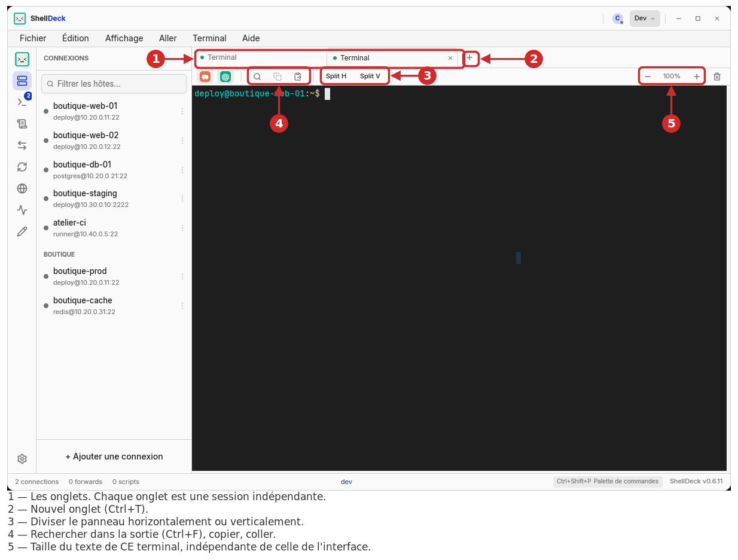Clear terminal with trash icon
The height and width of the screenshot is (560, 738).
717,77
